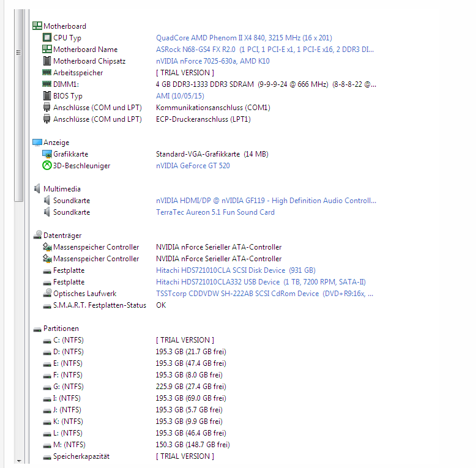Click the Anzeige monitor icon
Viewport: 476px width, 468px height.
pos(37,143)
